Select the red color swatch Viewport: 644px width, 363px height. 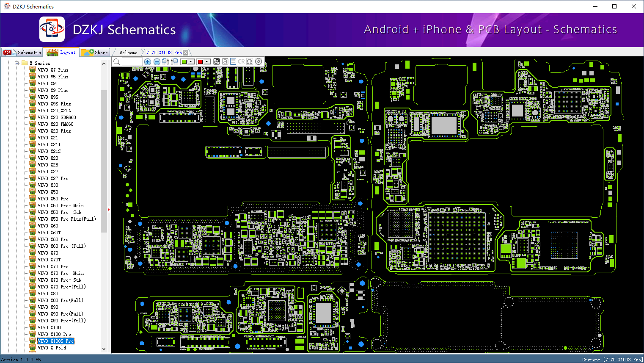[x=200, y=62]
